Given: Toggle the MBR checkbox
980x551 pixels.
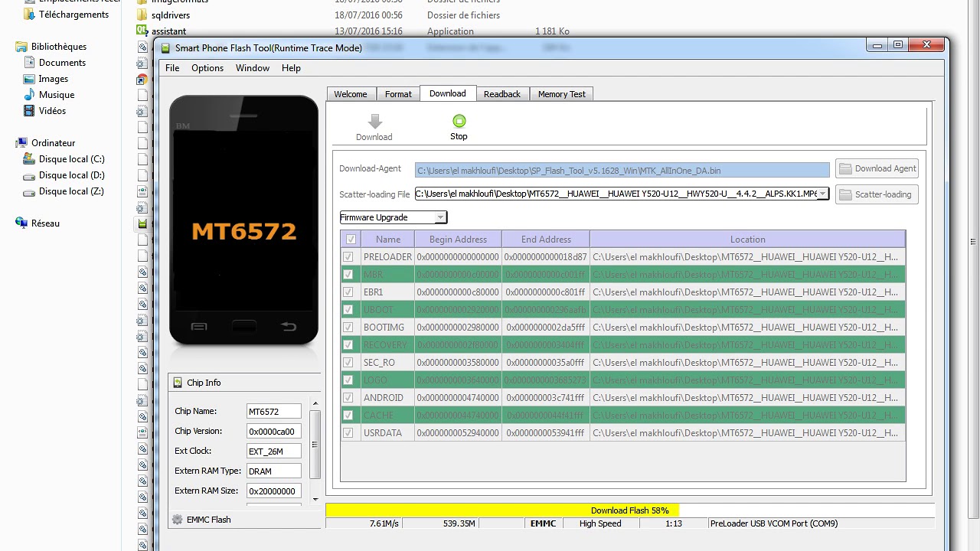Looking at the screenshot, I should click(348, 275).
